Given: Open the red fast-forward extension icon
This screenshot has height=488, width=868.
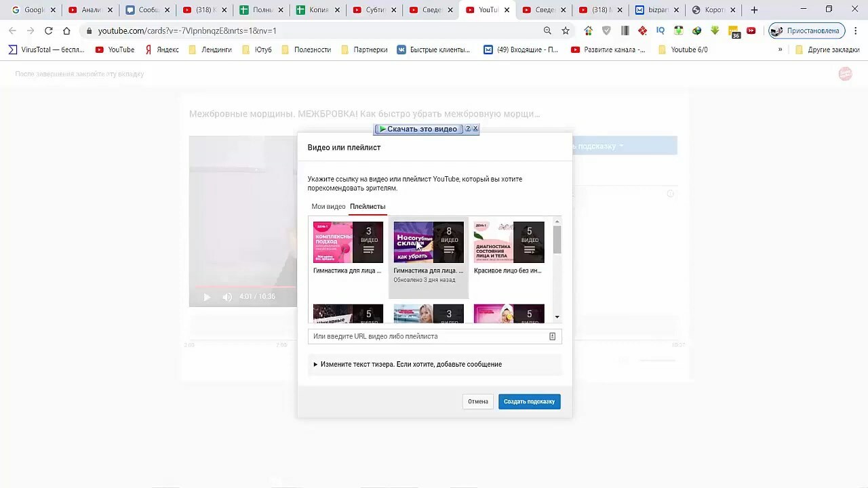Looking at the screenshot, I should pyautogui.click(x=751, y=30).
